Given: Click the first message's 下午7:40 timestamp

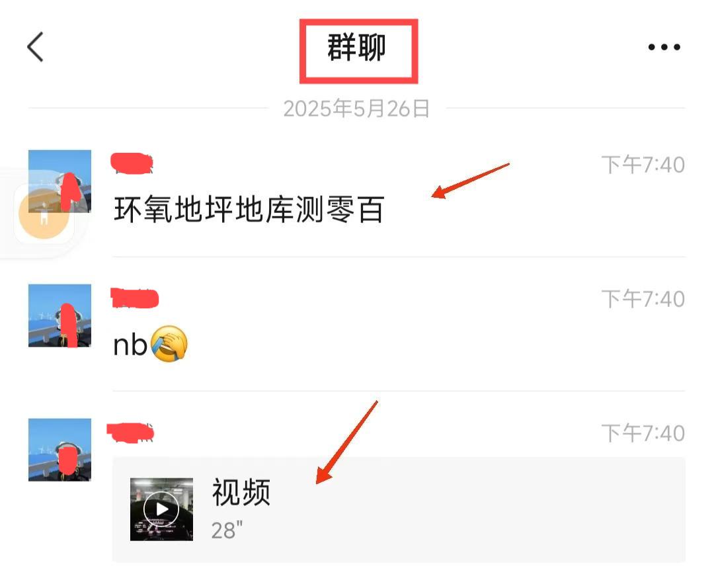Looking at the screenshot, I should 643,165.
